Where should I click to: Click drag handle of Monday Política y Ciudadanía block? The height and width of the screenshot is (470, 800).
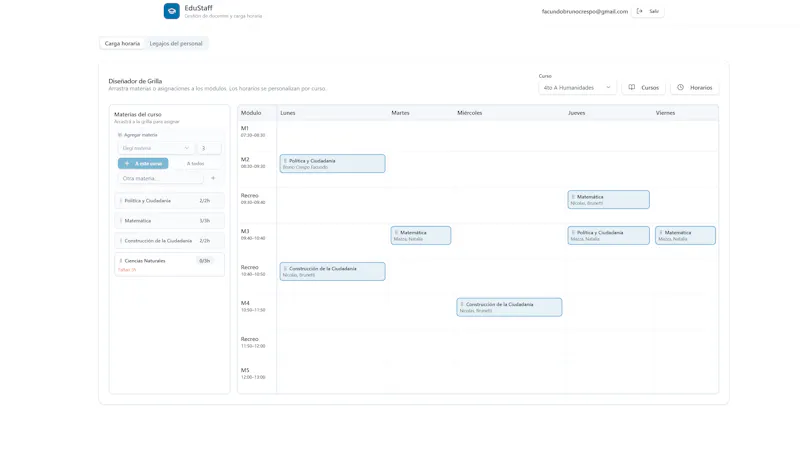(x=285, y=161)
